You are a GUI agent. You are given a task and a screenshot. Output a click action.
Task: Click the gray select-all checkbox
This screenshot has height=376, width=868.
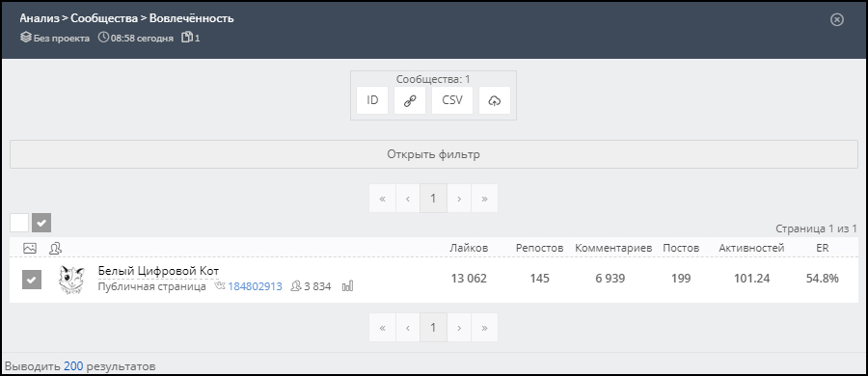click(41, 223)
